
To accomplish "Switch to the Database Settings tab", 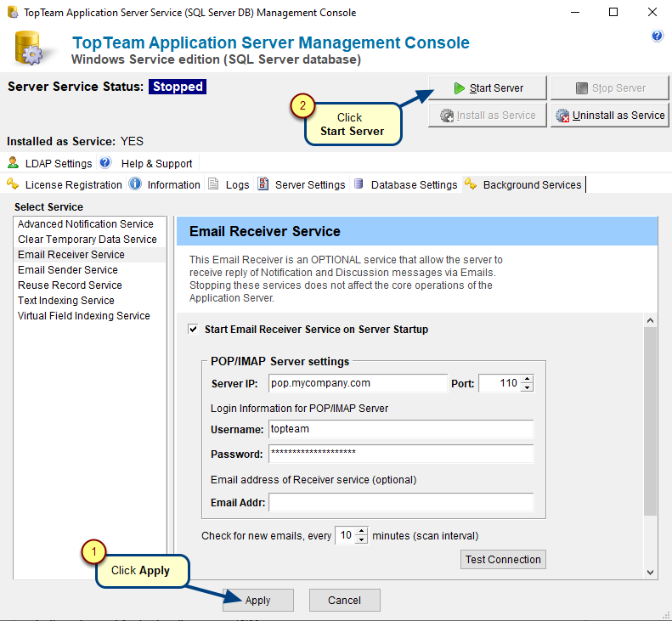I will click(405, 184).
